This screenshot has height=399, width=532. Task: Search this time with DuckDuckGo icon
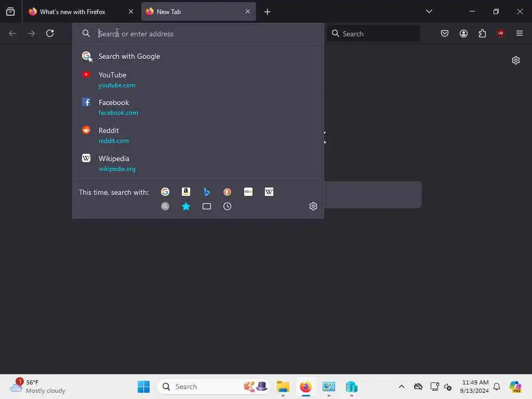tap(228, 192)
